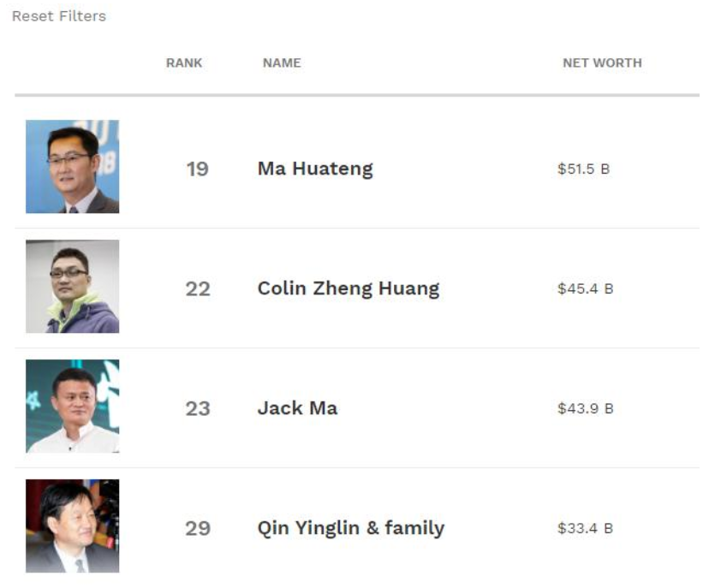
Task: Click the $33.4 B net worth value
Action: (x=585, y=529)
